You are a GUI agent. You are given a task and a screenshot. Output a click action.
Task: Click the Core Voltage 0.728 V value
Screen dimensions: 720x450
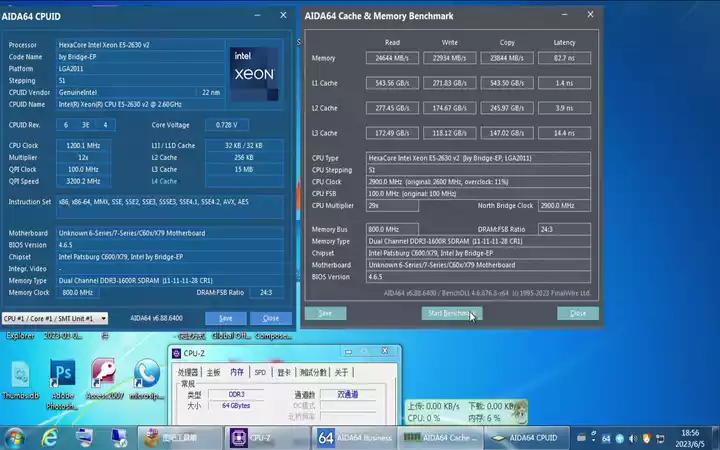pos(227,125)
